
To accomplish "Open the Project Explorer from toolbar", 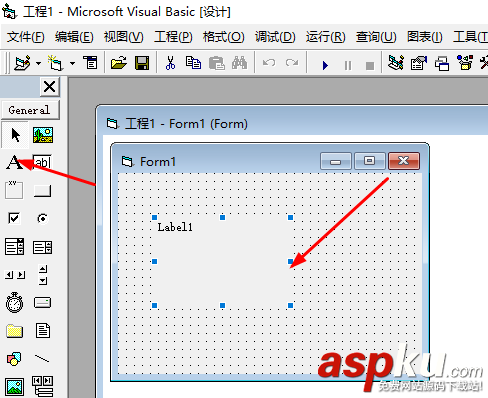I will pos(396,63).
